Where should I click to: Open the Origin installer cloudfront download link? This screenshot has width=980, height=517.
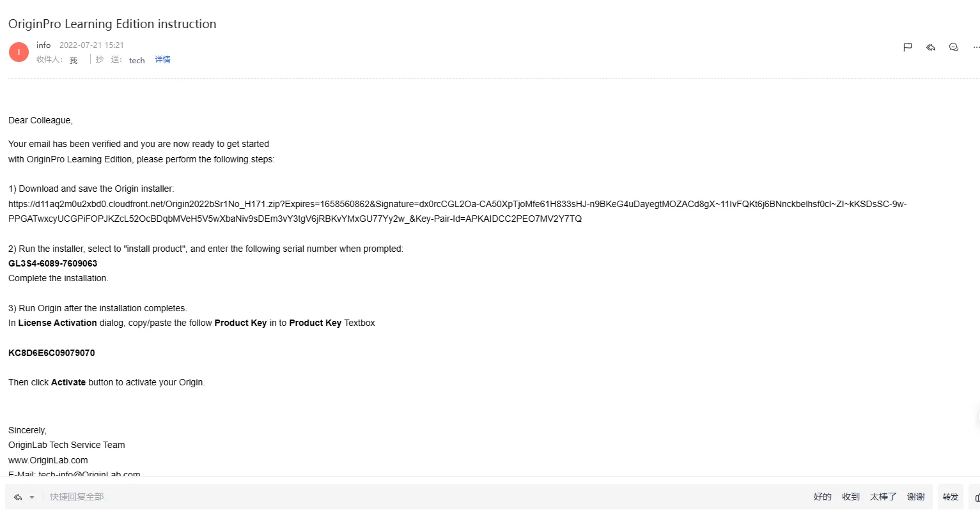point(458,212)
